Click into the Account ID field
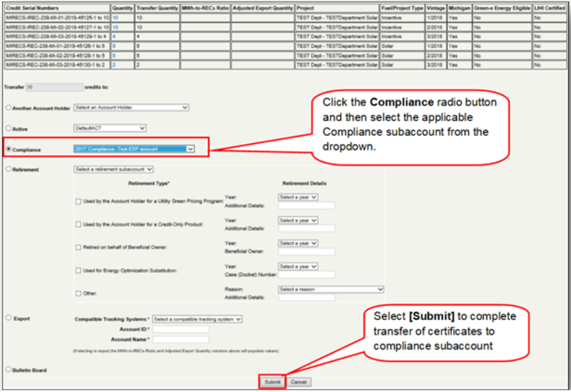Screen dimensions: 571x392 (x=180, y=330)
